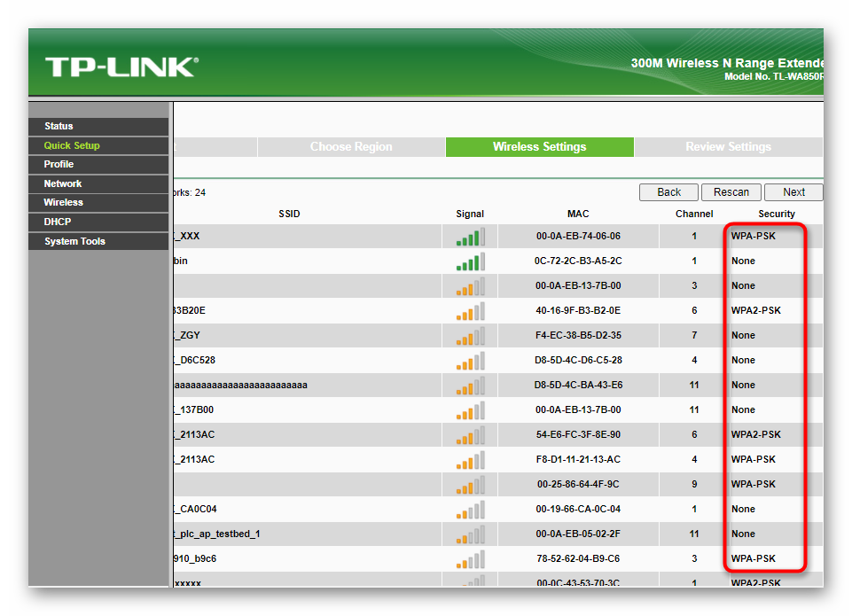Switch to the Choose Region step tab

click(x=351, y=146)
